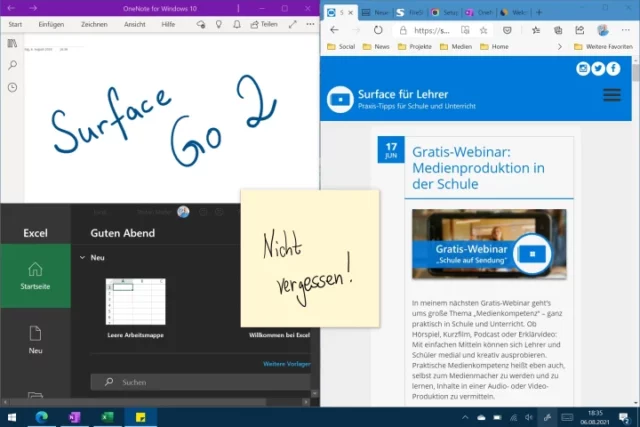The height and width of the screenshot is (427, 640).
Task: Open OneNote more options ellipsis
Action: click(310, 24)
